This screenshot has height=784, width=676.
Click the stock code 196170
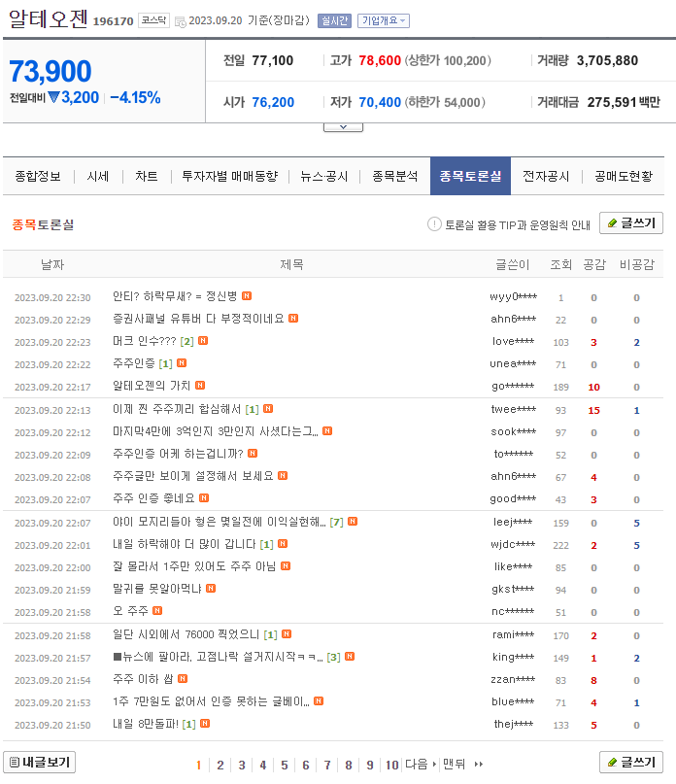pyautogui.click(x=113, y=21)
